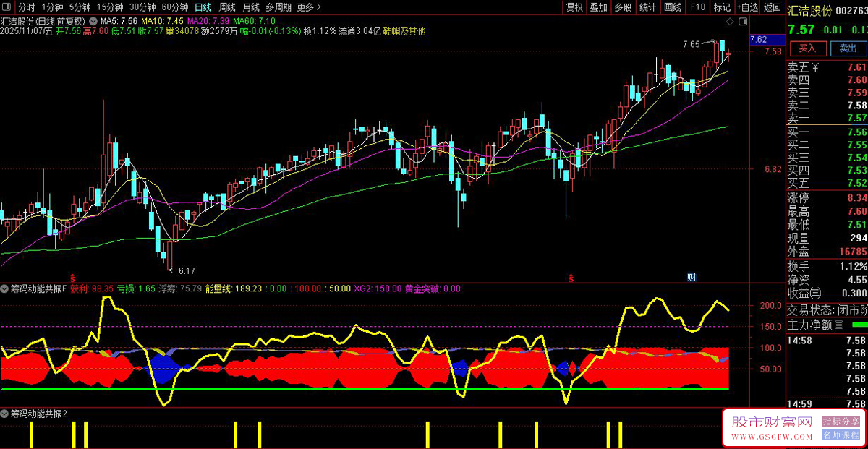This screenshot has height=449, width=868.
Task: Click the MA20: 7.39 label
Action: (208, 20)
